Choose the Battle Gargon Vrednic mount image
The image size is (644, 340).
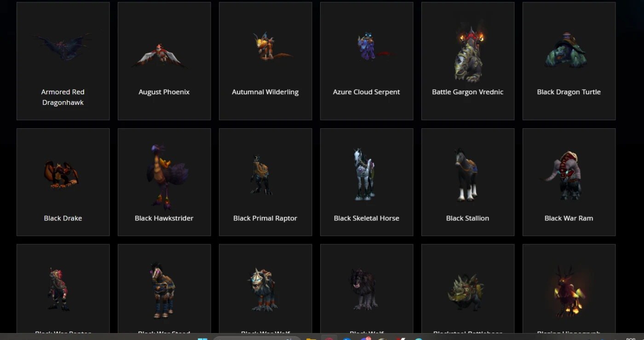tap(468, 53)
